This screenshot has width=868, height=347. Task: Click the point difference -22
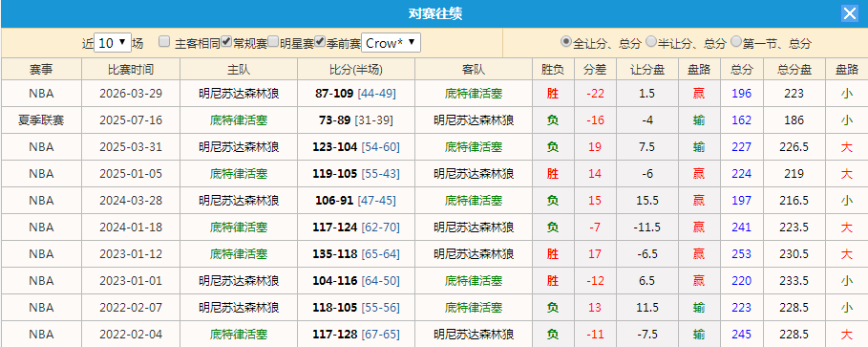pyautogui.click(x=595, y=94)
